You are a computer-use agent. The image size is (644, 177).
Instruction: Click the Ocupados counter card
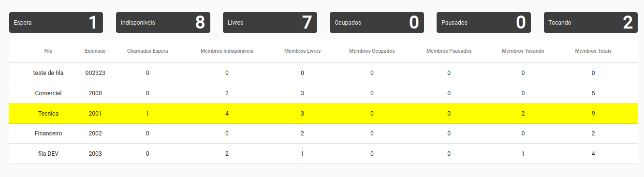(377, 22)
